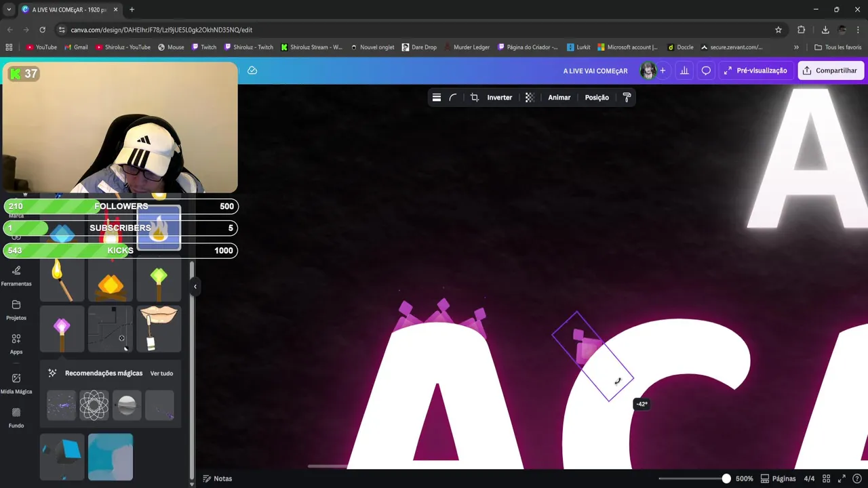This screenshot has height=488, width=868.
Task: Select the A LIVE VAI COMEçAR browser tab
Action: click(x=69, y=9)
